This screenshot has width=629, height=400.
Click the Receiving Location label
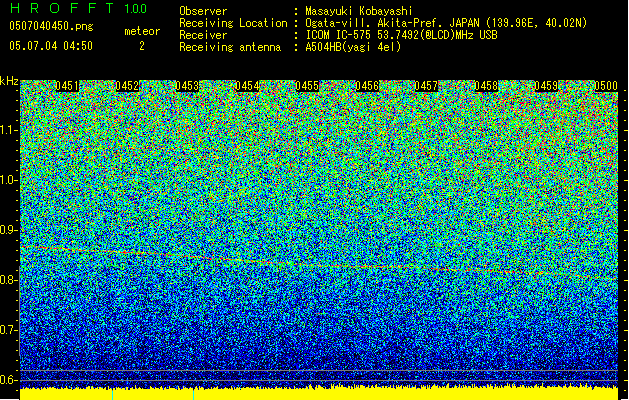click(233, 23)
